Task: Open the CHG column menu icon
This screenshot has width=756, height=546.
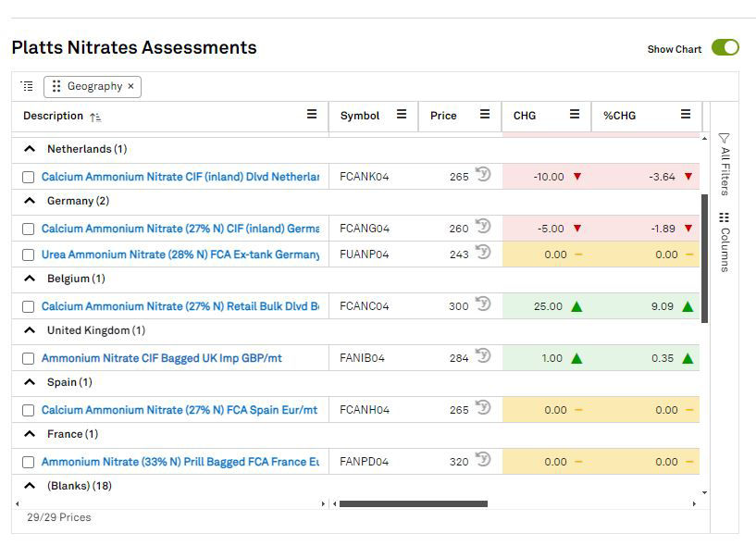Action: 575,115
